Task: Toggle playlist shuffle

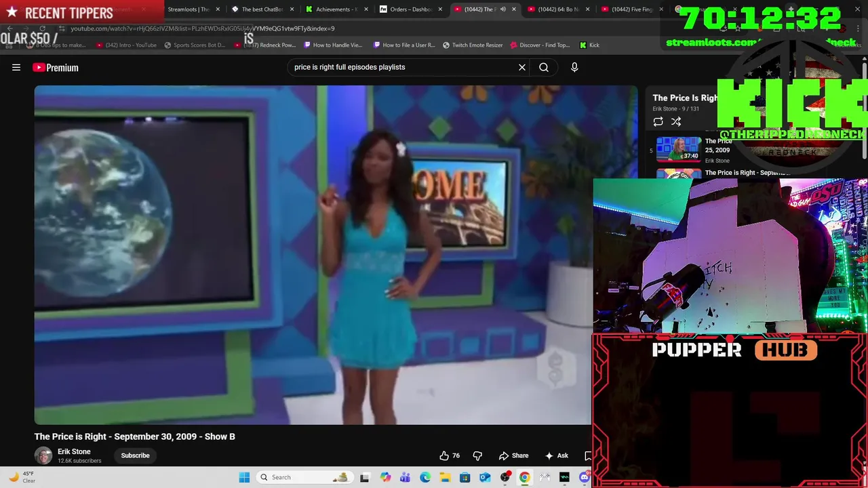Action: click(676, 121)
